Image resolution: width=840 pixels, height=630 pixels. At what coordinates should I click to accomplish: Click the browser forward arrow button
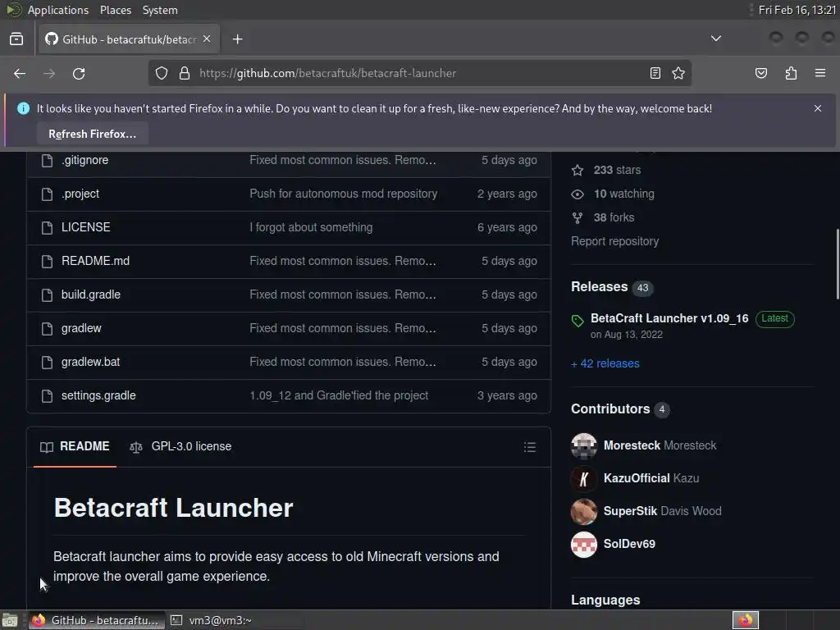click(x=49, y=73)
